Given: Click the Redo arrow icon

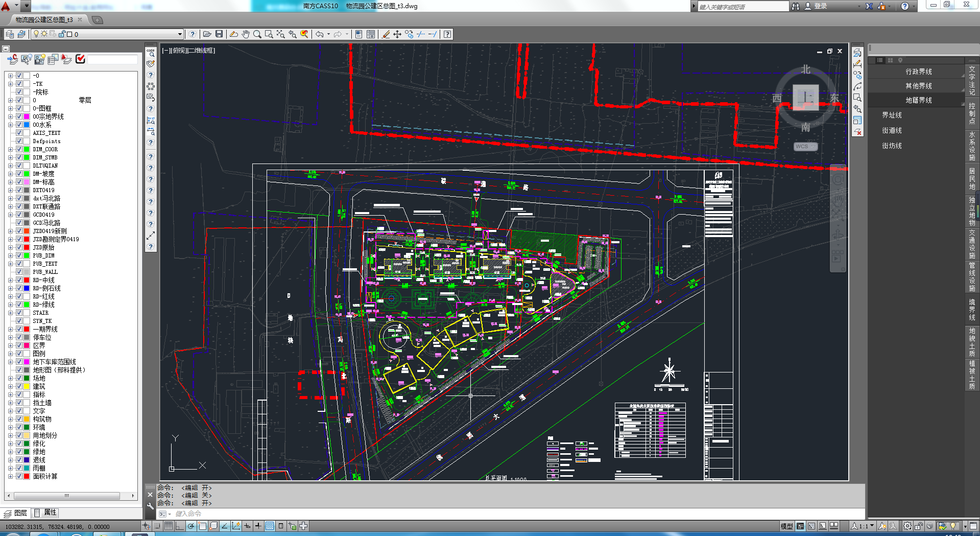Looking at the screenshot, I should (338, 34).
